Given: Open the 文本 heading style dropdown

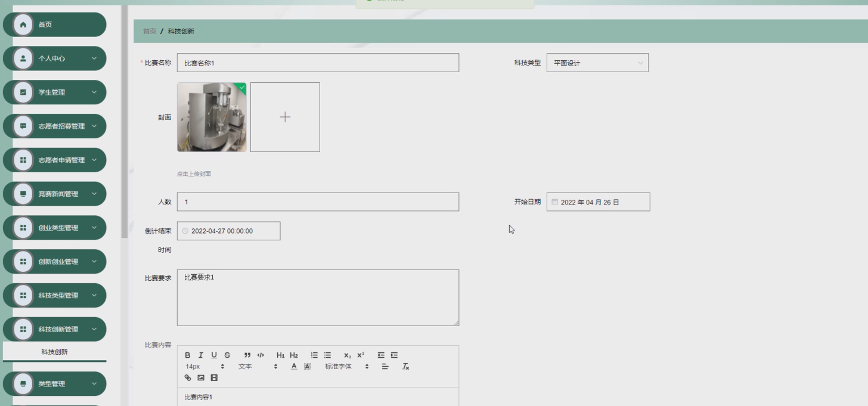Looking at the screenshot, I should [258, 367].
